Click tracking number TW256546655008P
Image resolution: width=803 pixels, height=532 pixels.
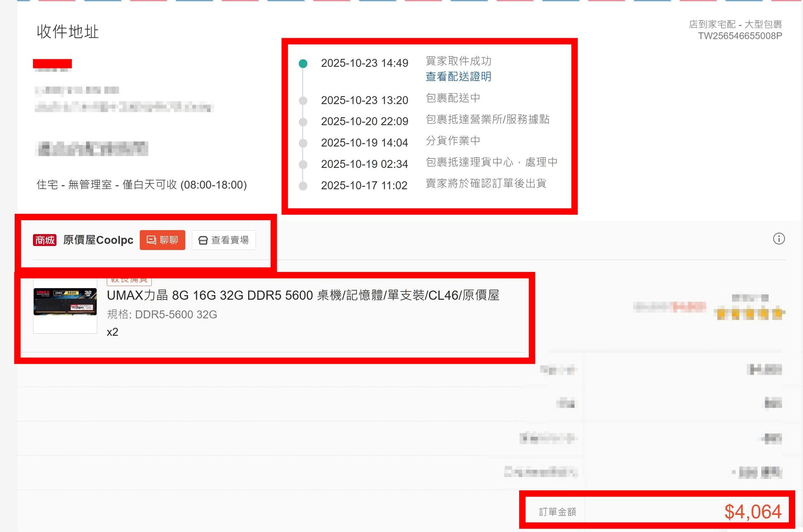pos(739,36)
